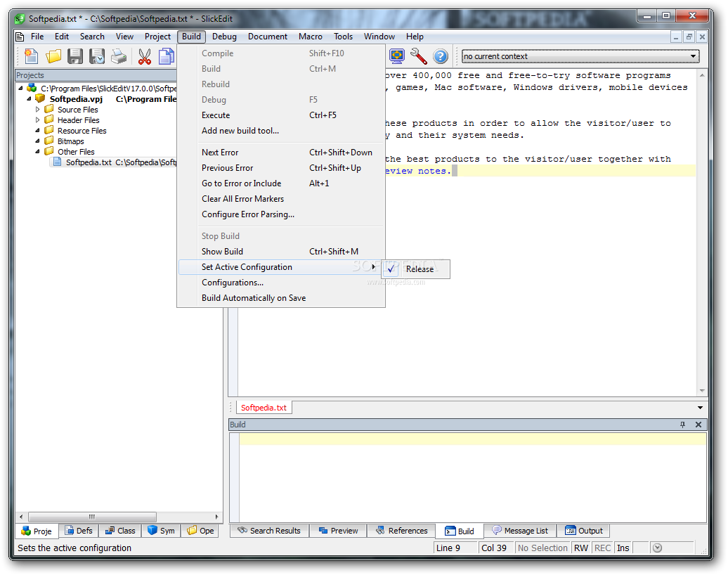The width and height of the screenshot is (728, 575).
Task: Expand the Header Files folder
Action: coord(38,119)
